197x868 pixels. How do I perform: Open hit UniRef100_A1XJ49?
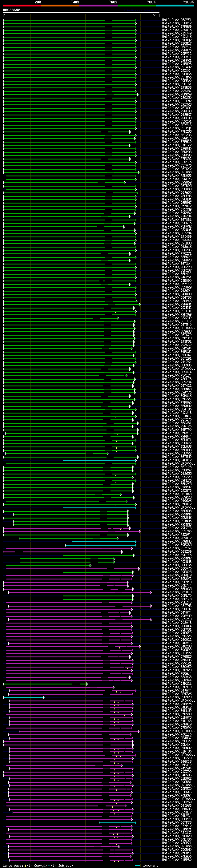(177, 33)
